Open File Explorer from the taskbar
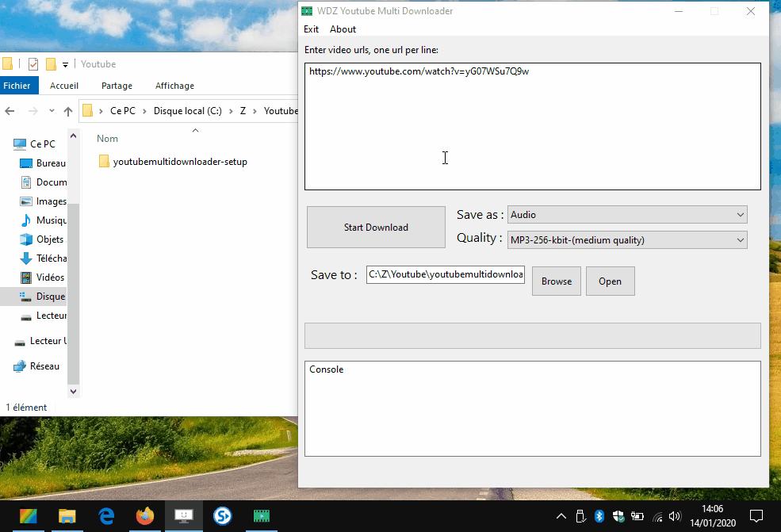The height and width of the screenshot is (532, 781). [67, 516]
